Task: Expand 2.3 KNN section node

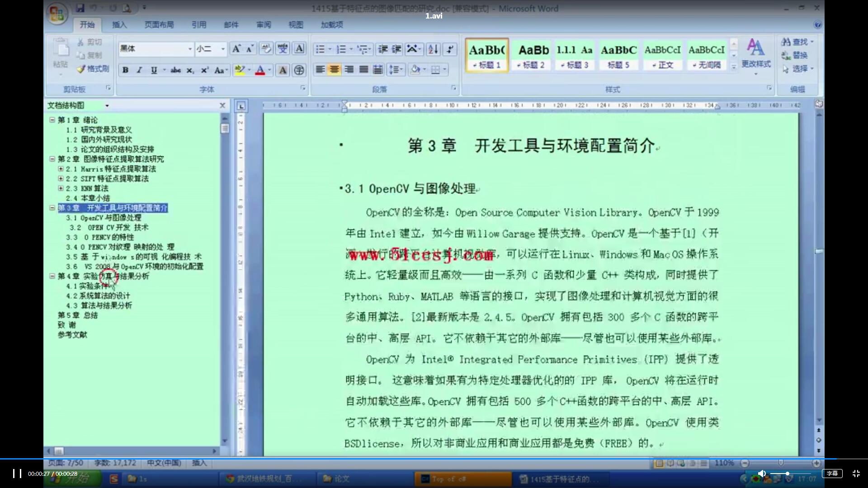Action: click(61, 188)
